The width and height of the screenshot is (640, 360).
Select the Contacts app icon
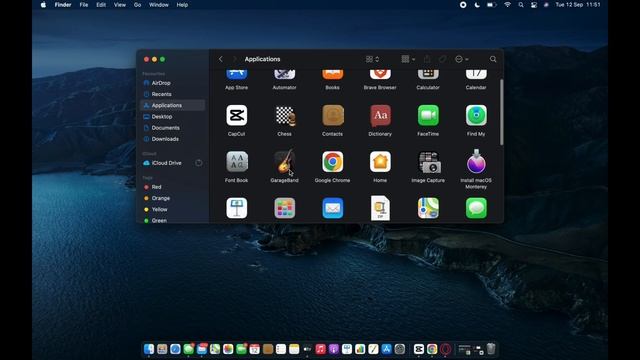pyautogui.click(x=333, y=115)
